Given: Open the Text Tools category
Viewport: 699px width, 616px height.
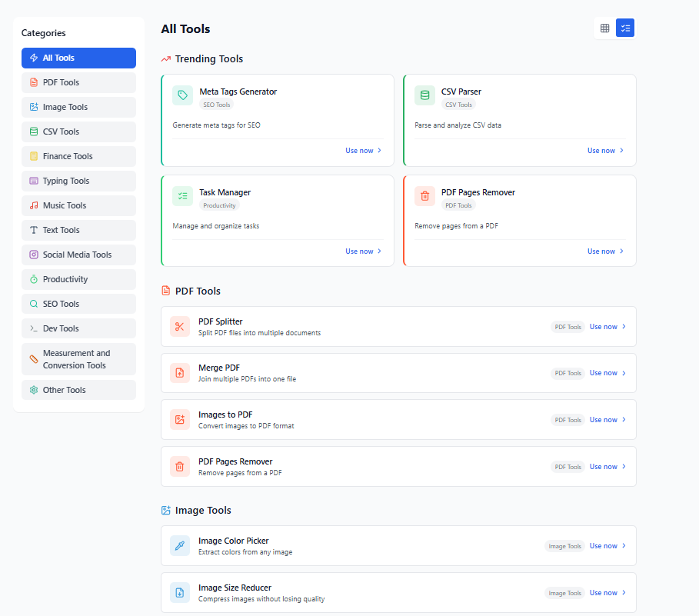Looking at the screenshot, I should 79,230.
